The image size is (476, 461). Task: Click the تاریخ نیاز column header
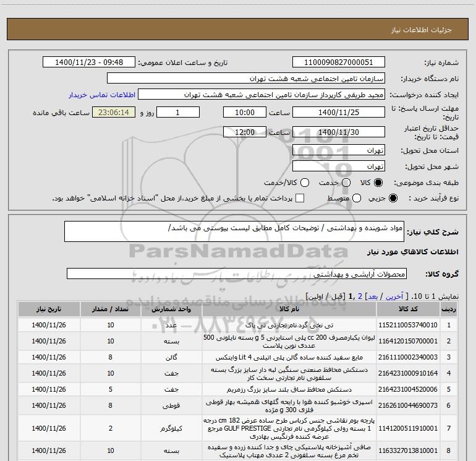point(49,309)
